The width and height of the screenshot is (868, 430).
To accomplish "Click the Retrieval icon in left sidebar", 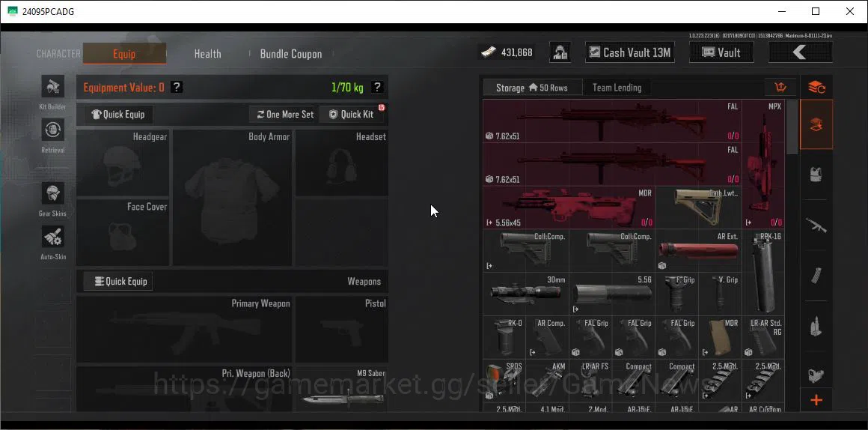I will click(x=53, y=130).
